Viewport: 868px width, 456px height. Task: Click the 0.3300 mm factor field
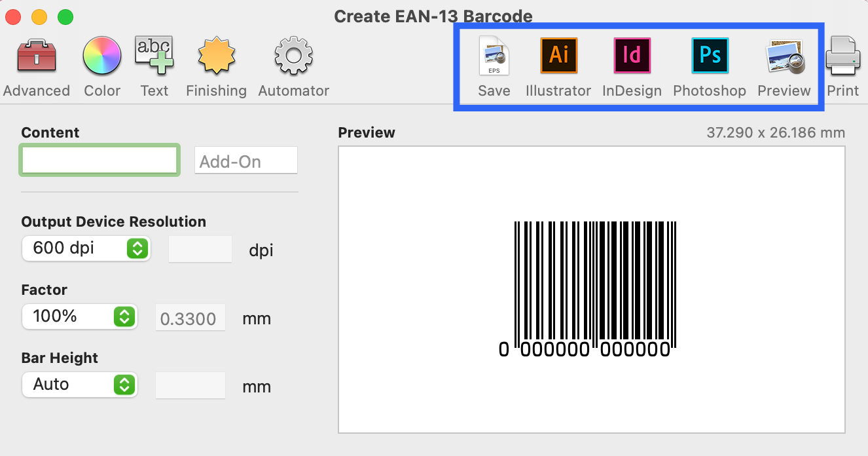[x=190, y=318]
